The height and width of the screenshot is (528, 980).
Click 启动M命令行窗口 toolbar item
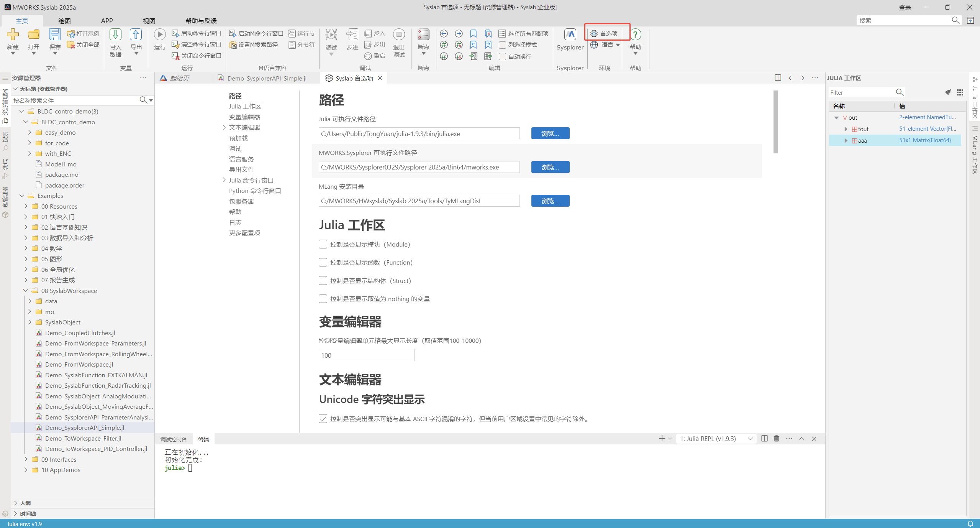[256, 33]
